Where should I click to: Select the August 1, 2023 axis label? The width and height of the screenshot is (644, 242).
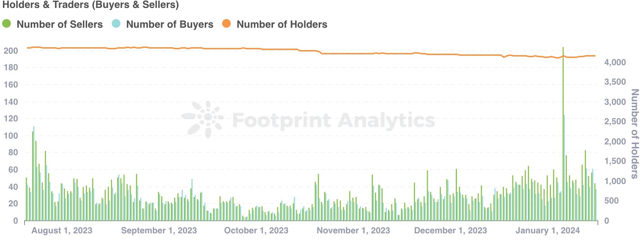[x=62, y=230]
